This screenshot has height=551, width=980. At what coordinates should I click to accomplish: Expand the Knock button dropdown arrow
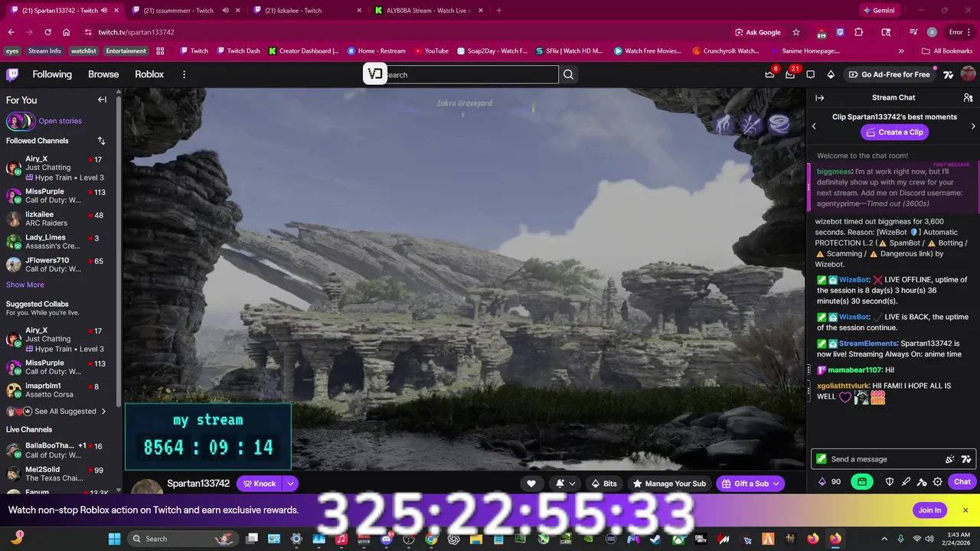290,484
